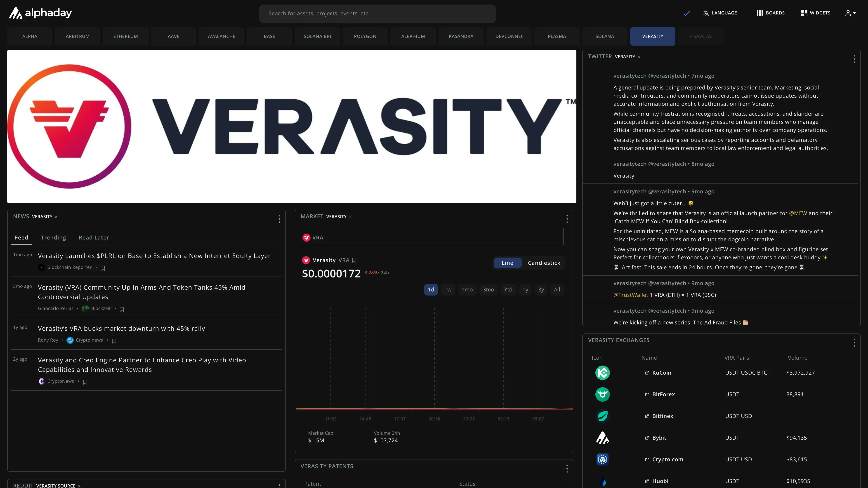This screenshot has height=488, width=868.
Task: Remove Verasity Source tag from Reddit widget
Action: [x=79, y=486]
